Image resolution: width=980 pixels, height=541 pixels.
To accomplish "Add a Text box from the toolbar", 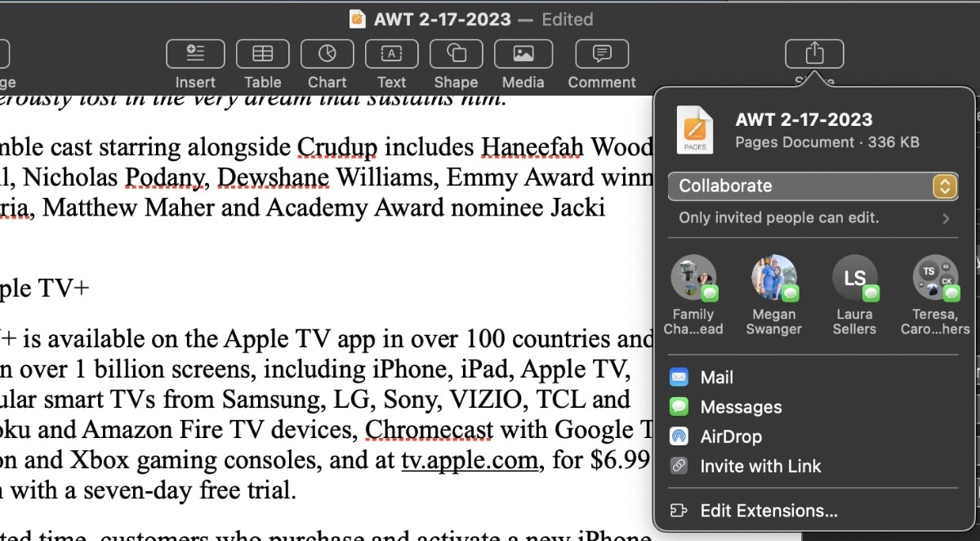I will point(391,54).
